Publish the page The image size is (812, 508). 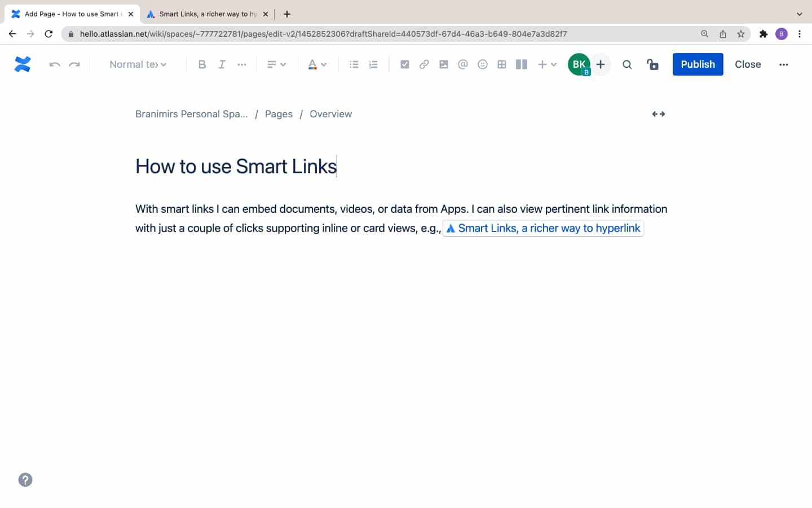tap(698, 64)
